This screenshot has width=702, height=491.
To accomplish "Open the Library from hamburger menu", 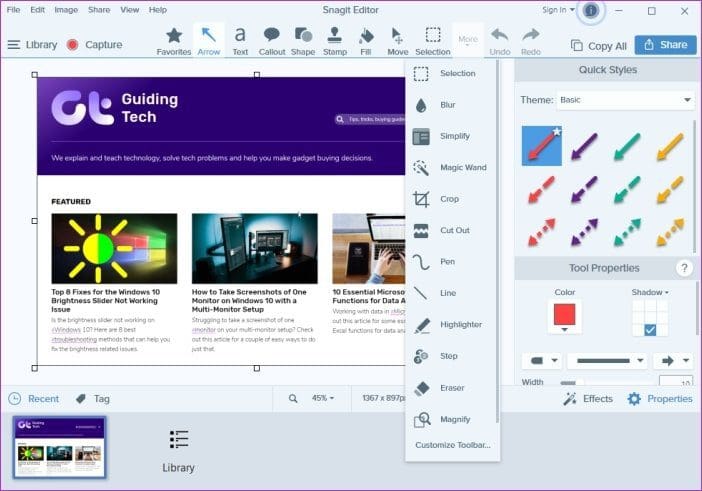I will [x=33, y=45].
